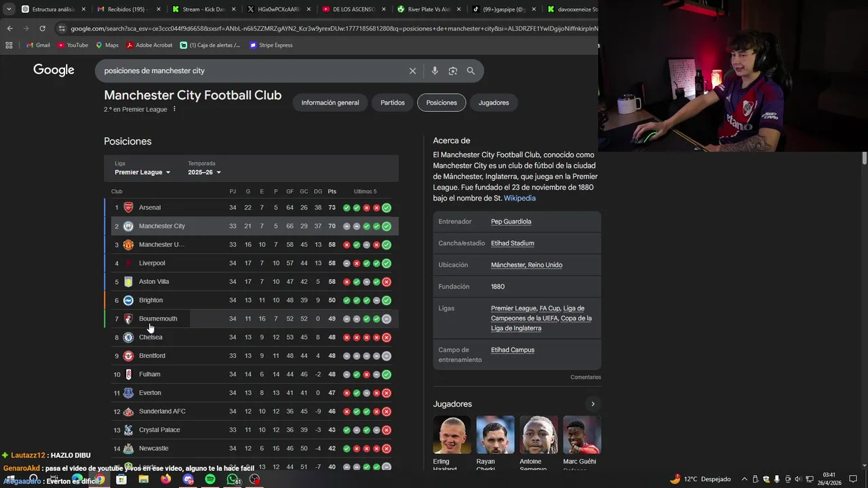Open Spotify from the taskbar
Viewport: 868px width, 488px height.
coord(210,479)
